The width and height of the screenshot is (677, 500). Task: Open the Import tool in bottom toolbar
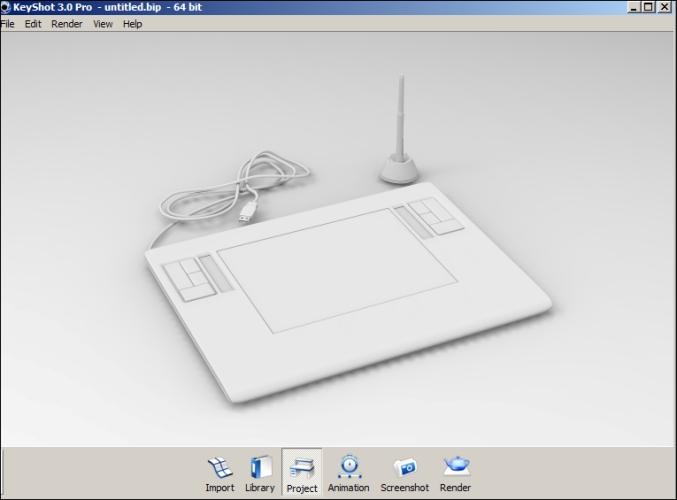(x=220, y=474)
